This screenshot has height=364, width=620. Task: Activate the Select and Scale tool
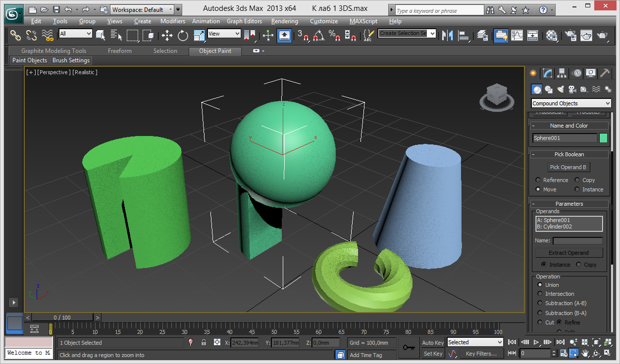(x=199, y=35)
